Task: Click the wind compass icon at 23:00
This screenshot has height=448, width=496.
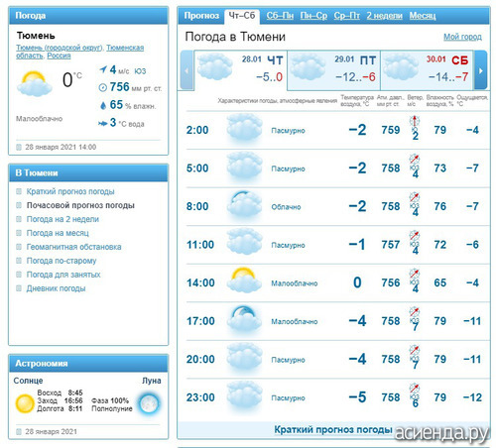Action: click(x=415, y=389)
